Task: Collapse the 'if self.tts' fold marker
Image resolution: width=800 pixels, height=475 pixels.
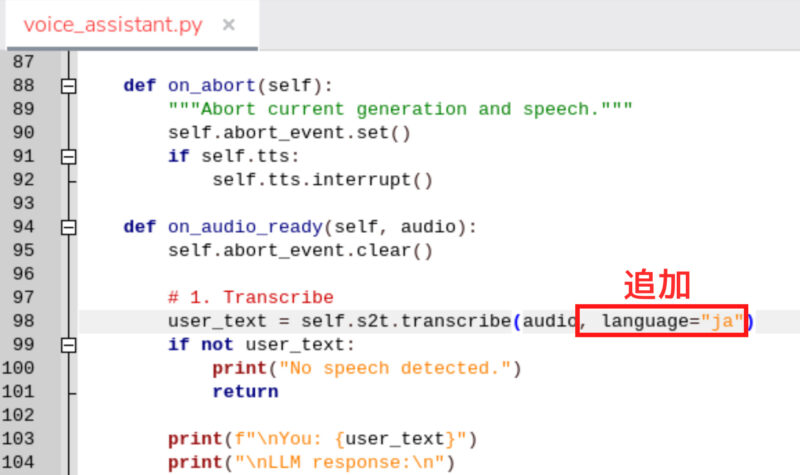Action: click(x=68, y=157)
